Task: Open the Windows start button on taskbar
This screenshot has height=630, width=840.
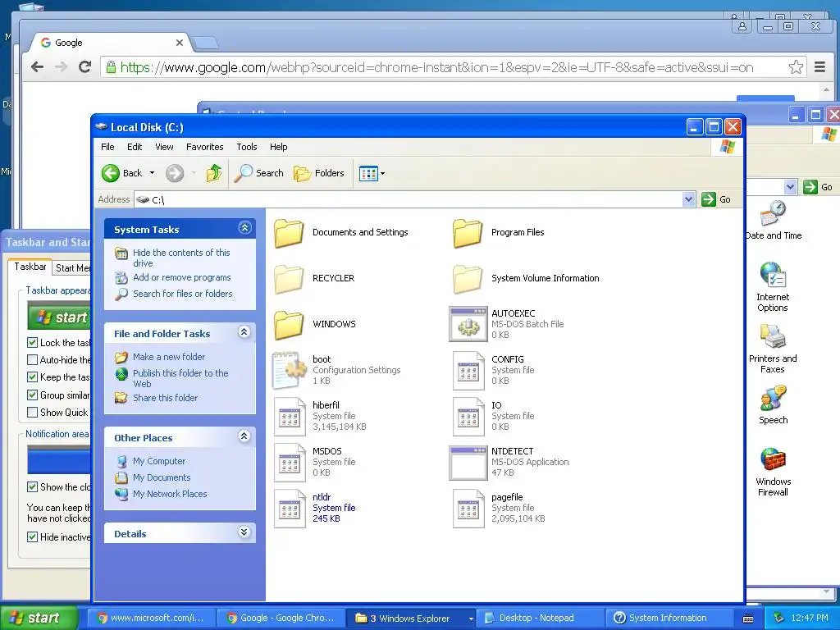Action: [39, 619]
